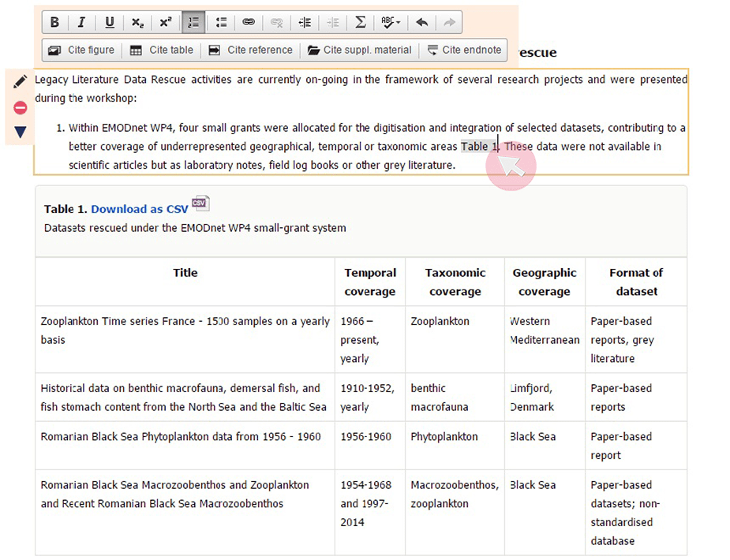Toggle off the numbered list formatting
Screen dimensions: 730x560
[x=193, y=22]
